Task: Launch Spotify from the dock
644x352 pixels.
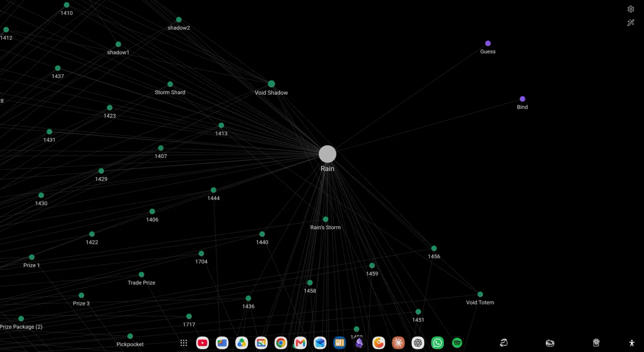Action: coord(457,343)
